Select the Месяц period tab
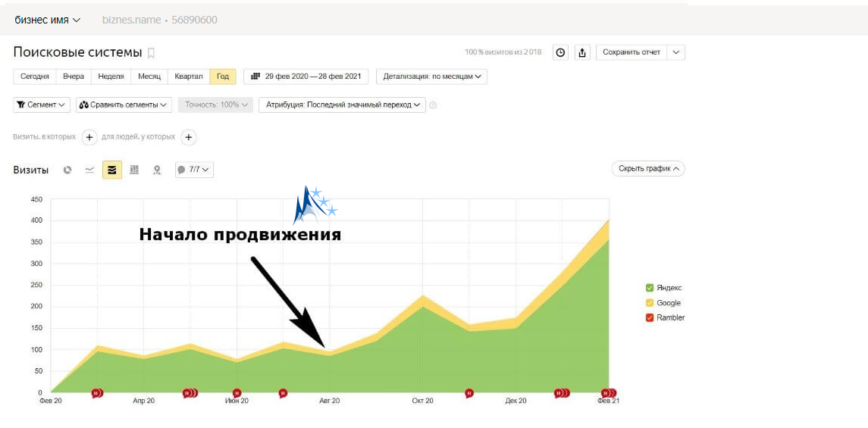Viewport: 868px width, 428px height. click(149, 77)
